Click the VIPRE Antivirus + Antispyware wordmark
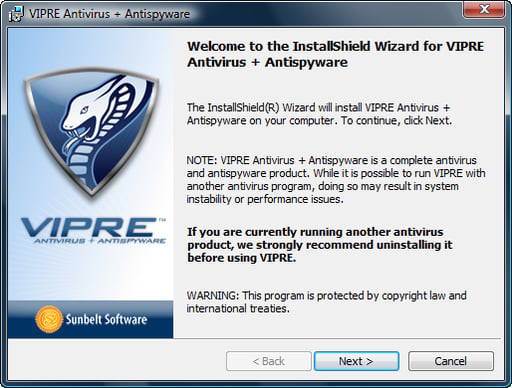This screenshot has width=512, height=388. point(94,231)
